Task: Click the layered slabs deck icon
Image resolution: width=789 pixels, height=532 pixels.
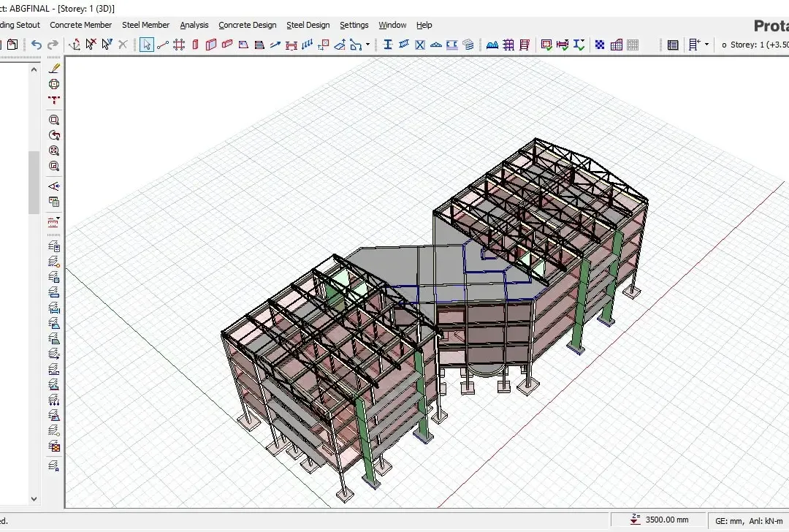Action: click(x=468, y=45)
